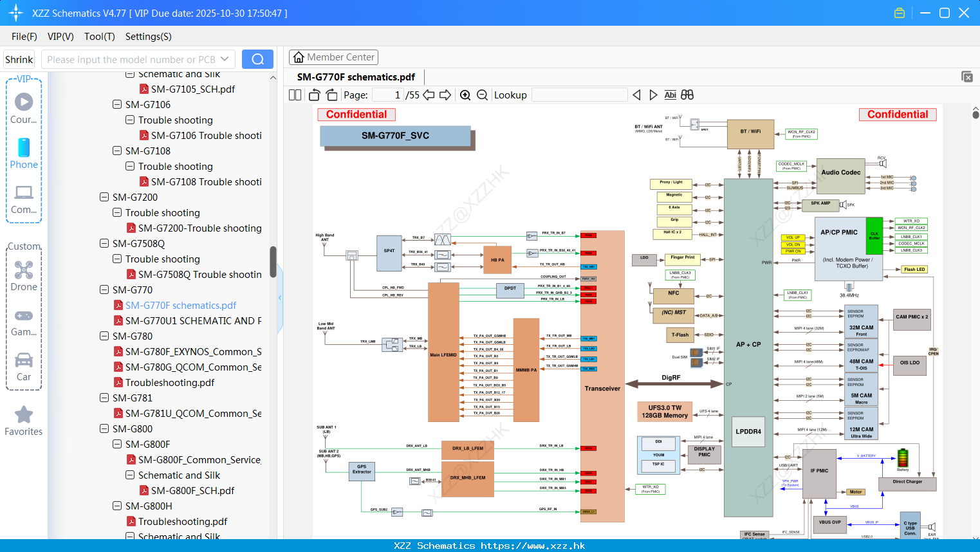
Task: Click the Lookup text field
Action: pos(579,95)
